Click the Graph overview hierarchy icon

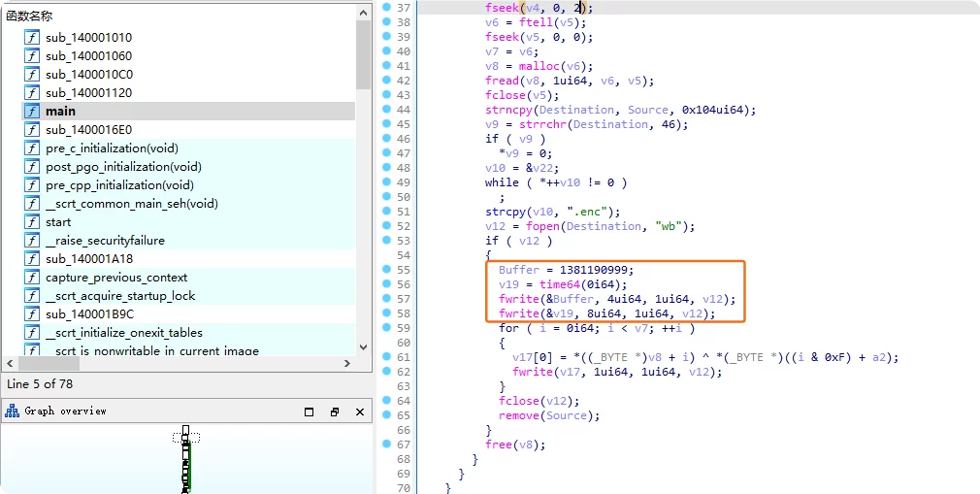(13, 412)
